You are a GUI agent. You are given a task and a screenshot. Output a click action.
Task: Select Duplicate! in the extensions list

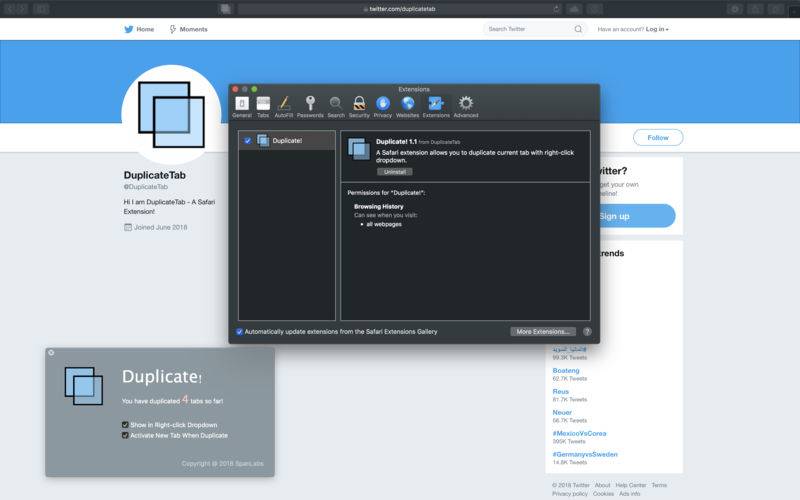(x=287, y=141)
